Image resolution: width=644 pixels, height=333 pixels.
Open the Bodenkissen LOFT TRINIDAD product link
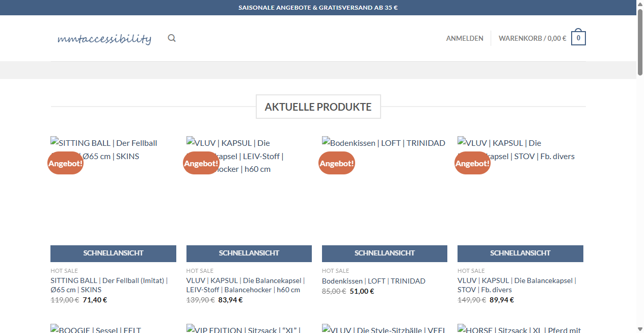point(374,280)
